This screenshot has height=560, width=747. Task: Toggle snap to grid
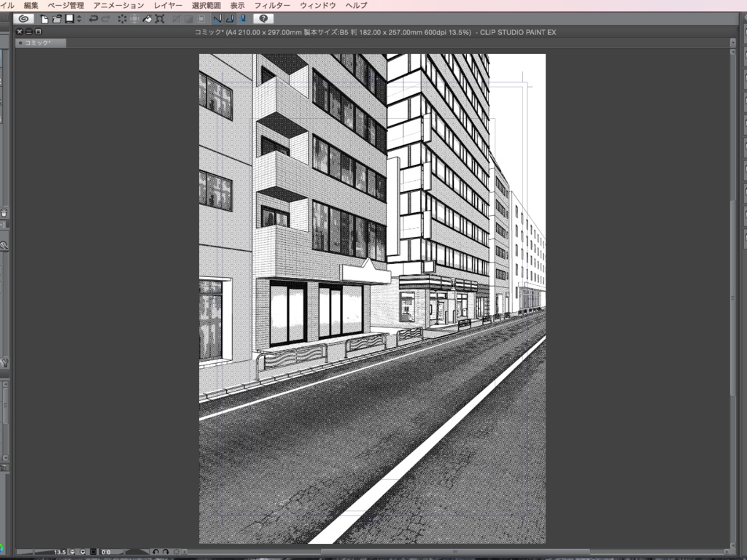242,19
